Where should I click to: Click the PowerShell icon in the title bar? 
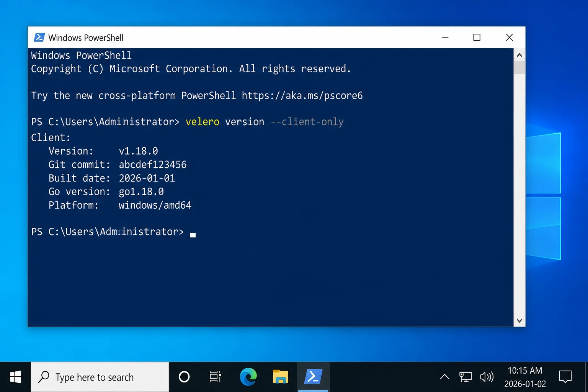[39, 37]
